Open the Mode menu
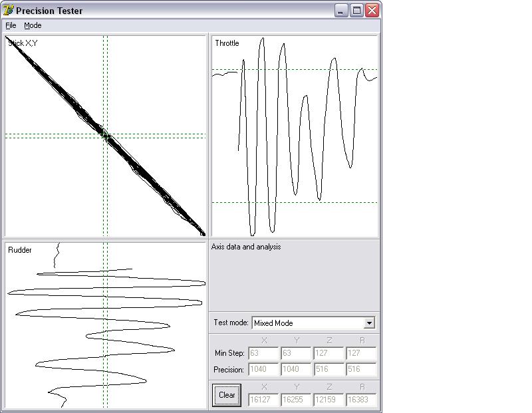This screenshot has height=413, width=532. tap(33, 25)
